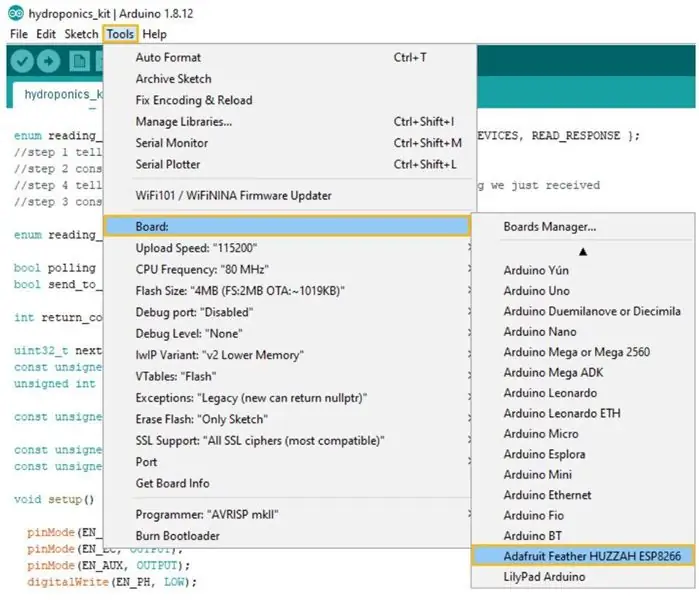
Task: Expand the Flash Size submenu
Action: (288, 291)
